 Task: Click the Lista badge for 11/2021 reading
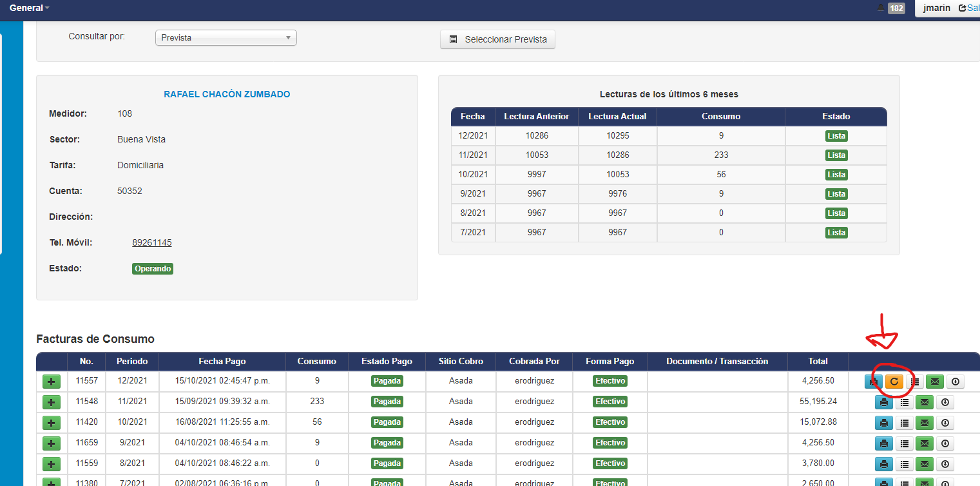pyautogui.click(x=836, y=155)
